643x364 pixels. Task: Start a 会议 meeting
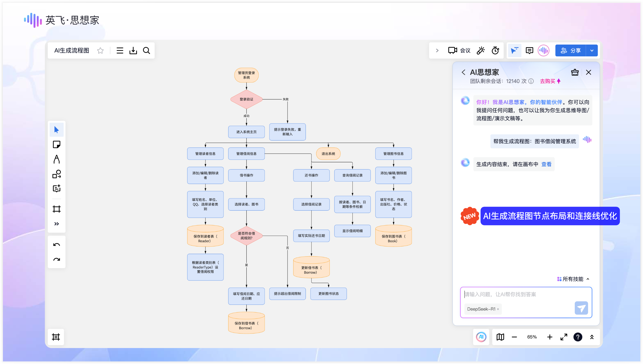459,51
